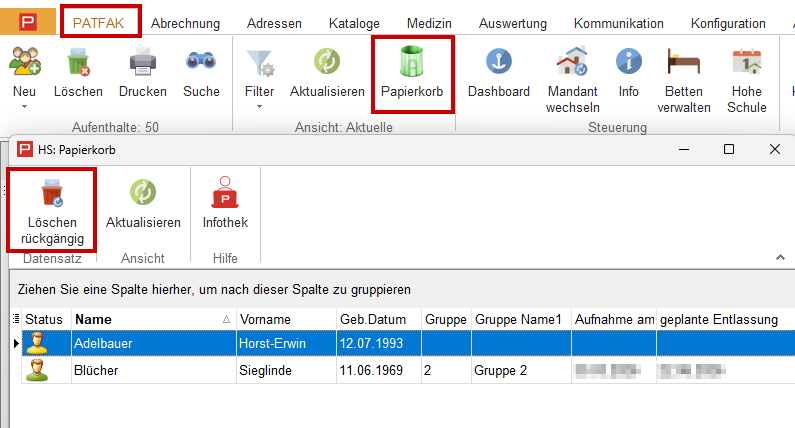Sort by the Name column header
This screenshot has height=428, width=795.
click(x=150, y=319)
